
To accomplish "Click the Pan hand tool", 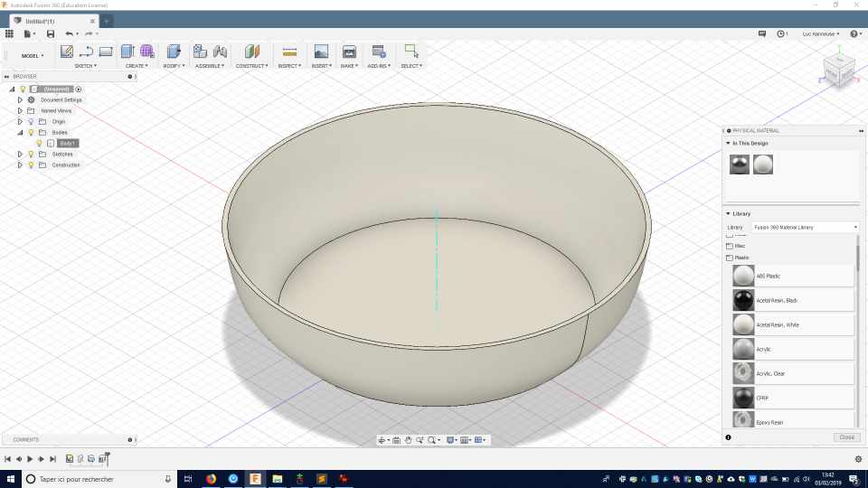I will (x=408, y=440).
